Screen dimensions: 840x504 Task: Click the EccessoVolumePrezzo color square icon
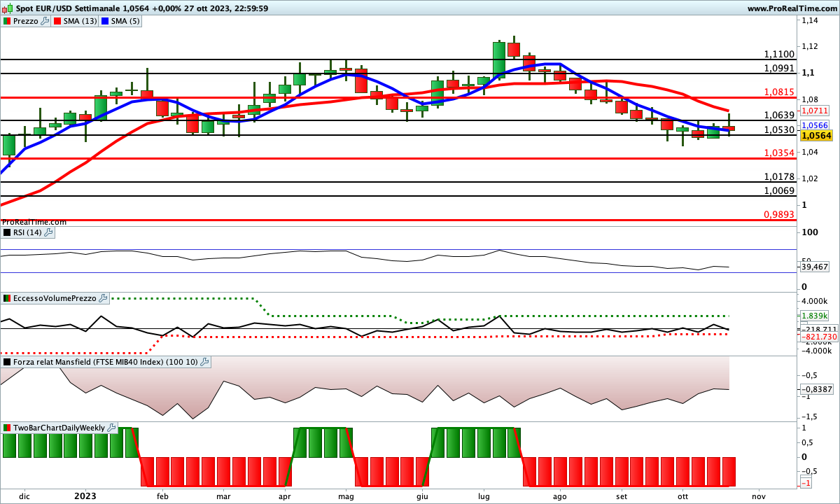click(x=7, y=298)
